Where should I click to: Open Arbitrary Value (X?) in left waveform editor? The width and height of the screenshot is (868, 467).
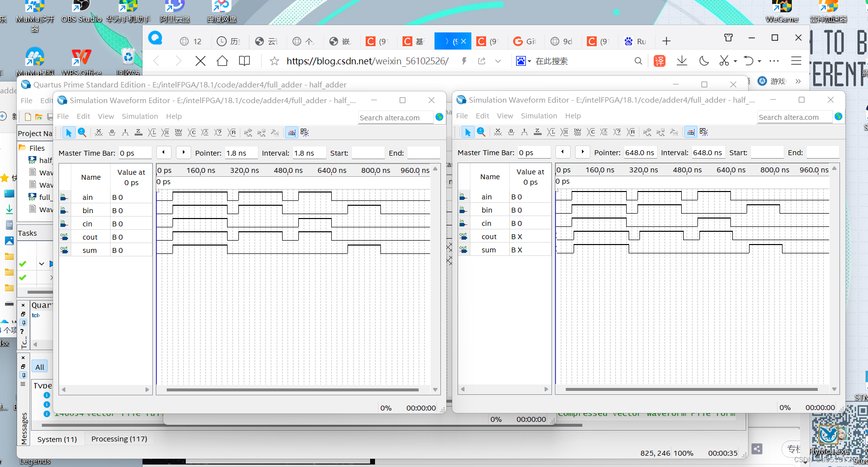coord(218,133)
